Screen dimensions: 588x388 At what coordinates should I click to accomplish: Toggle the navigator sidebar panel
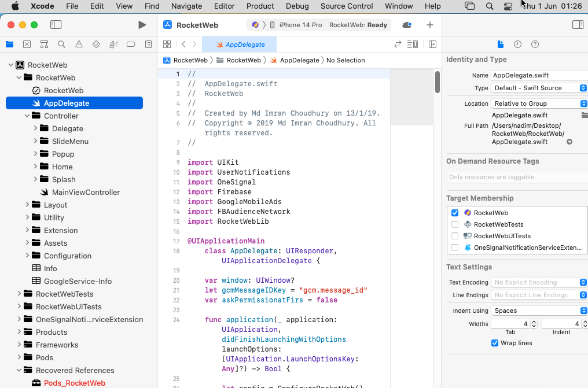pyautogui.click(x=56, y=25)
